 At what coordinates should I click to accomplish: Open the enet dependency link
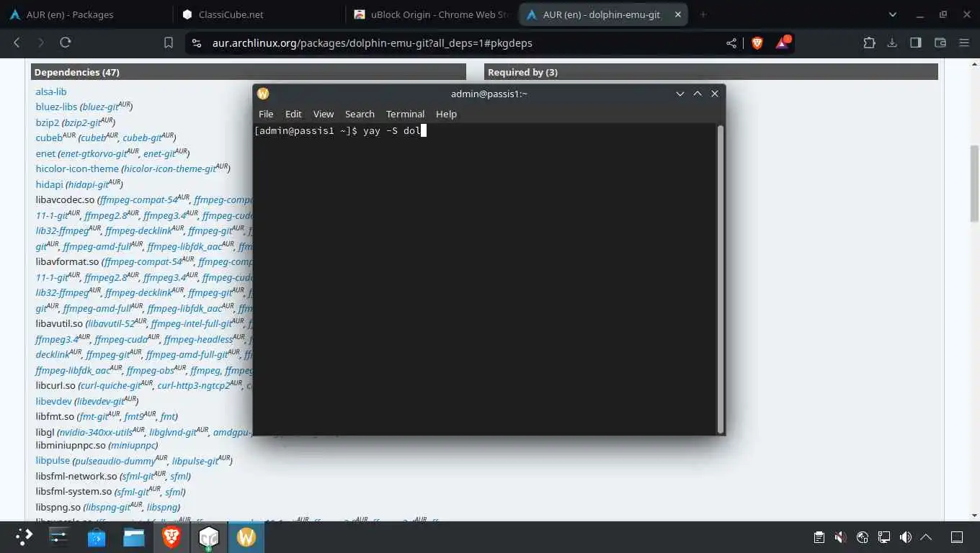(x=45, y=153)
